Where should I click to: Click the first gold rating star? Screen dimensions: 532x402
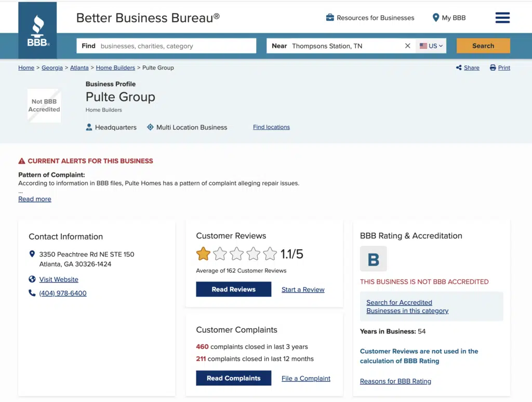click(x=203, y=254)
